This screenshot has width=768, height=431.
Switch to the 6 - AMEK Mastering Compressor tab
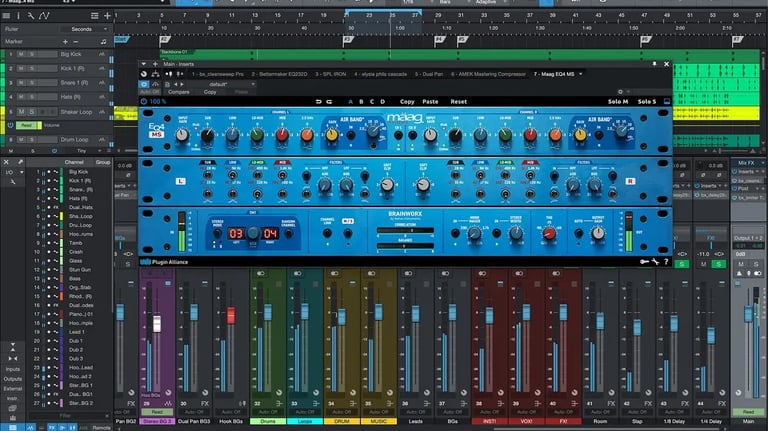[x=488, y=74]
